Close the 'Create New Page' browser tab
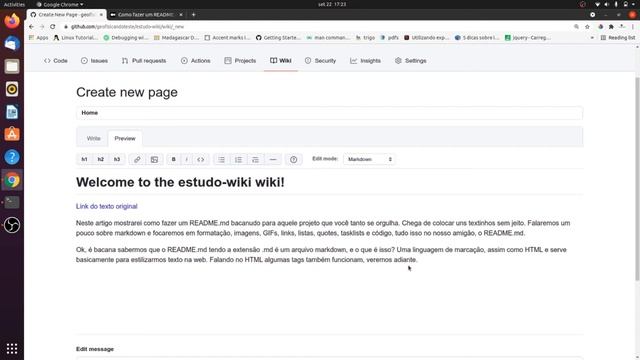 [x=101, y=15]
